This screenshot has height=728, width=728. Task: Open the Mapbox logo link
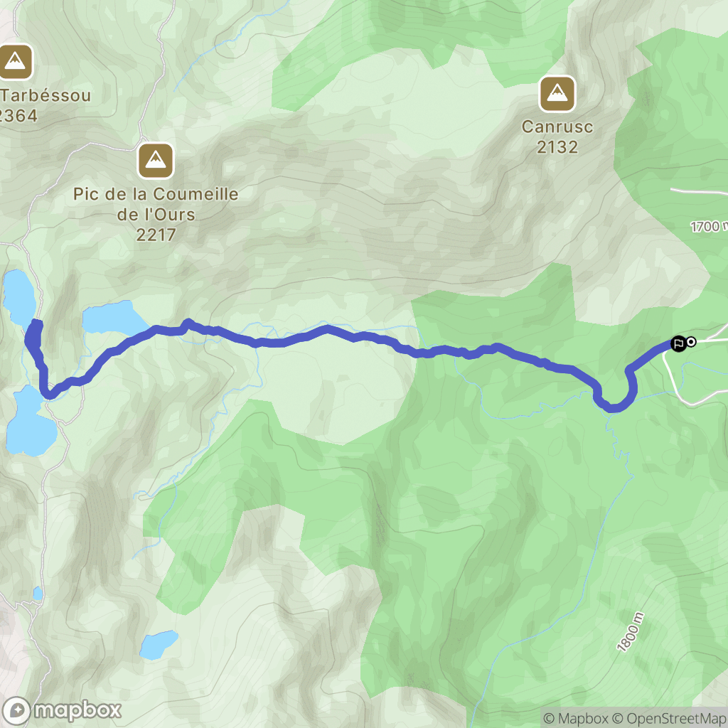62,711
